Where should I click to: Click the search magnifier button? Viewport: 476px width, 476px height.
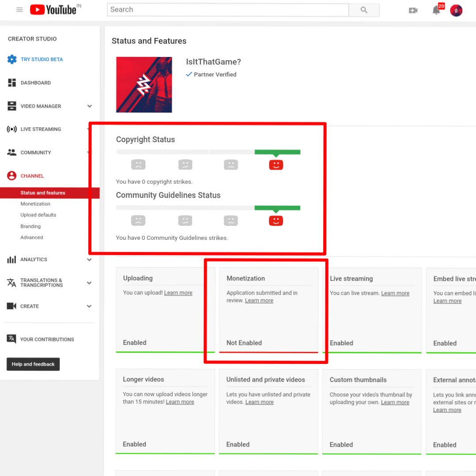click(364, 10)
